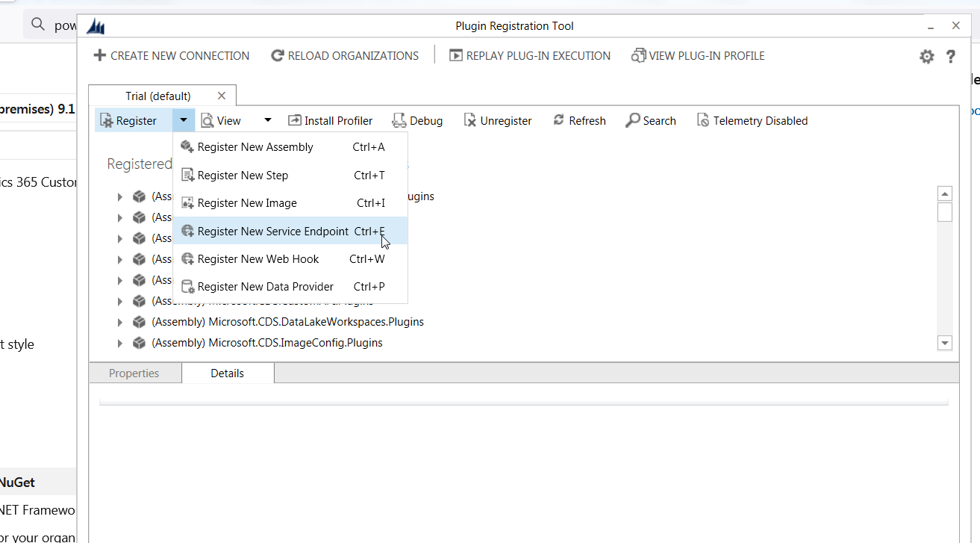Choose Register New Web Hook
This screenshot has width=980, height=543.
290,259
